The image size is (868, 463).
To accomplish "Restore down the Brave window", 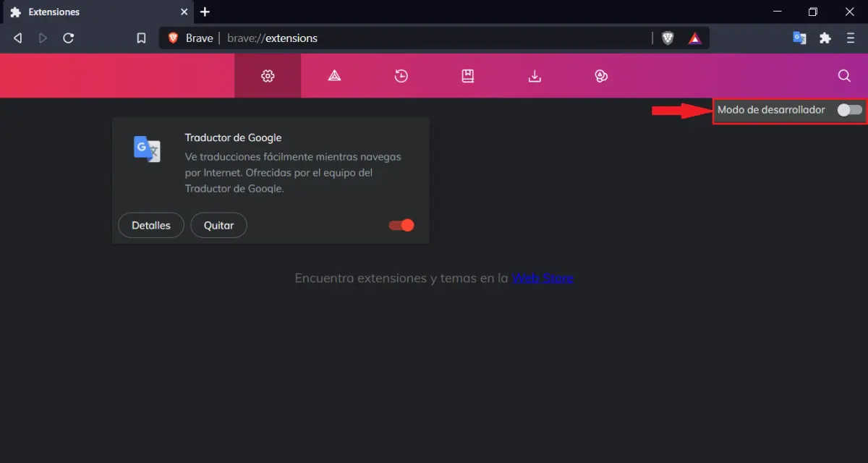I will (813, 12).
